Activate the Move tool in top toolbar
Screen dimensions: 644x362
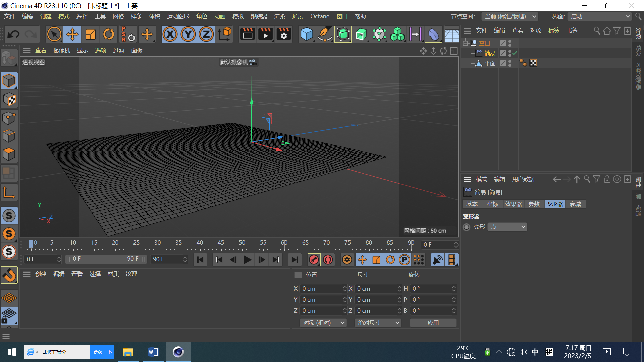point(72,34)
